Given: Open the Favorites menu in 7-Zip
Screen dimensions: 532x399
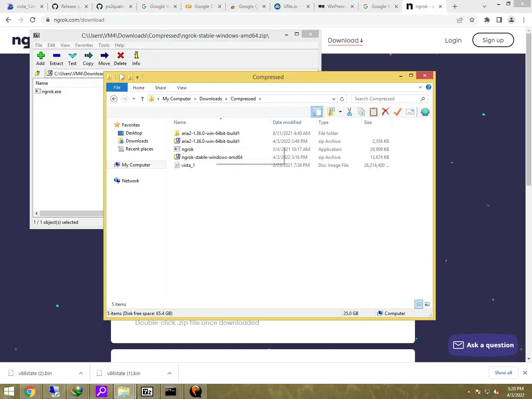Looking at the screenshot, I should (x=84, y=45).
